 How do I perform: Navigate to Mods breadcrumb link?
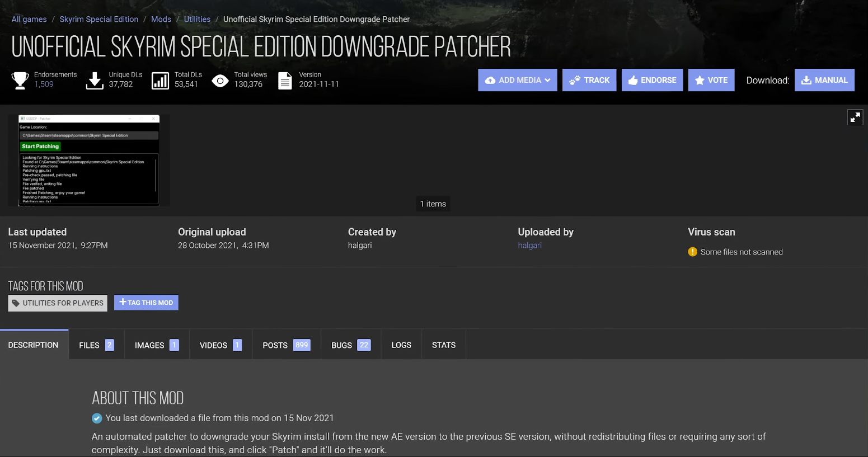(161, 19)
